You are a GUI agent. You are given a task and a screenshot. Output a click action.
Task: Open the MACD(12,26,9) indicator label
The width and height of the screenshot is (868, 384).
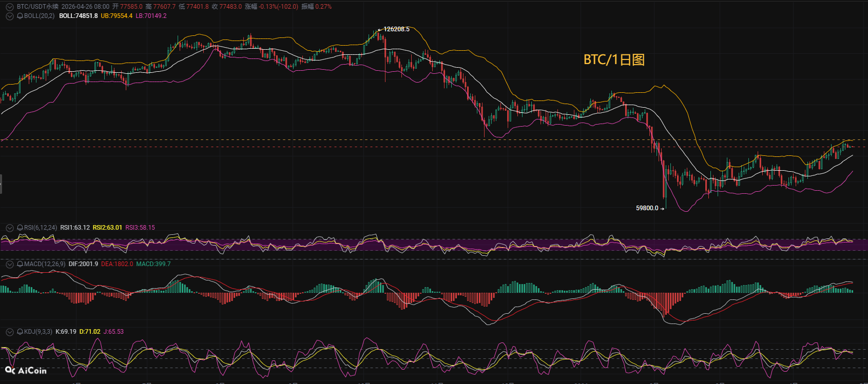45,264
